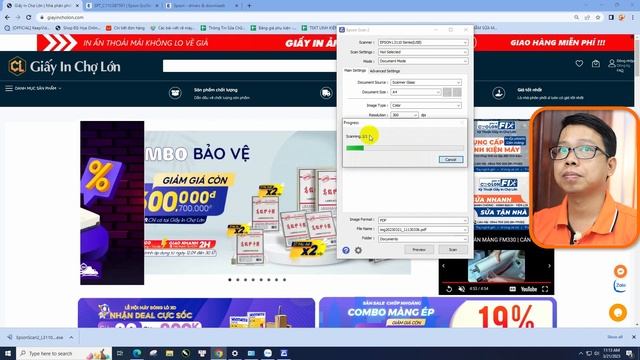Reload the page with refresh icon

point(29,17)
